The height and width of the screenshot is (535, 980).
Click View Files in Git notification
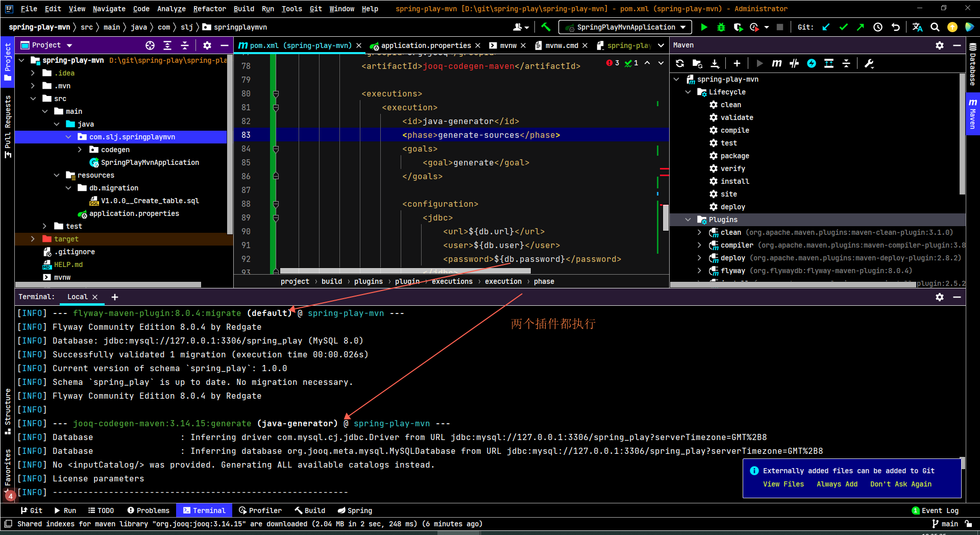click(x=783, y=484)
